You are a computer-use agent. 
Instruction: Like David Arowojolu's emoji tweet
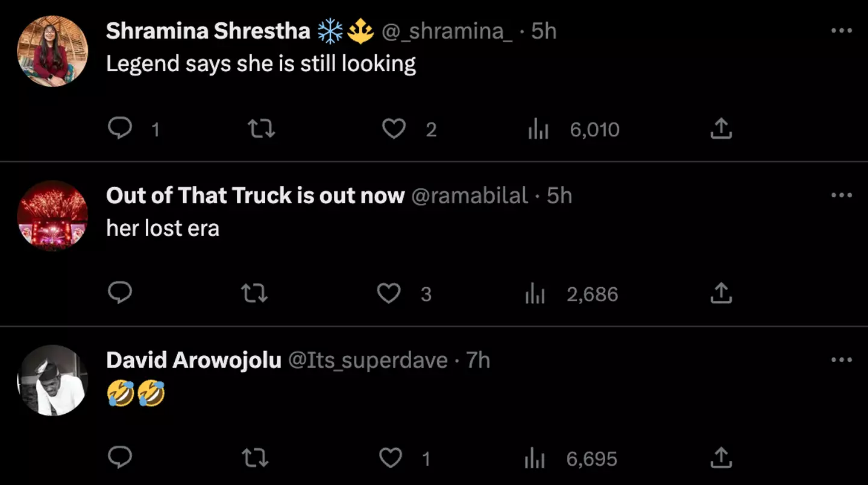point(390,458)
